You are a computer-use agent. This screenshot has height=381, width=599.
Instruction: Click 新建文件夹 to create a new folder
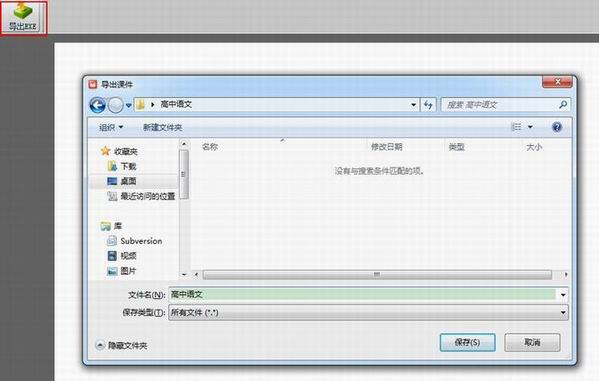point(162,127)
